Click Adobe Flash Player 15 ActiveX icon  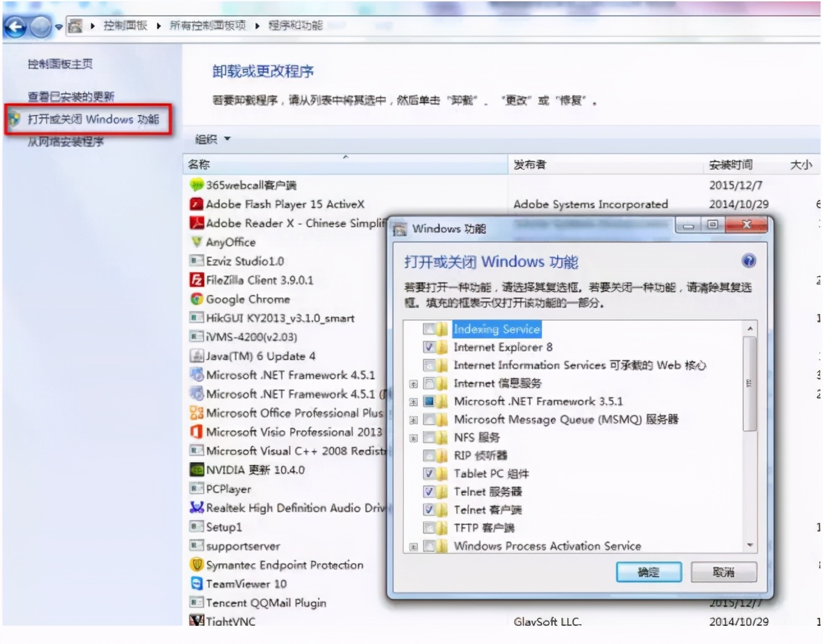tap(196, 204)
